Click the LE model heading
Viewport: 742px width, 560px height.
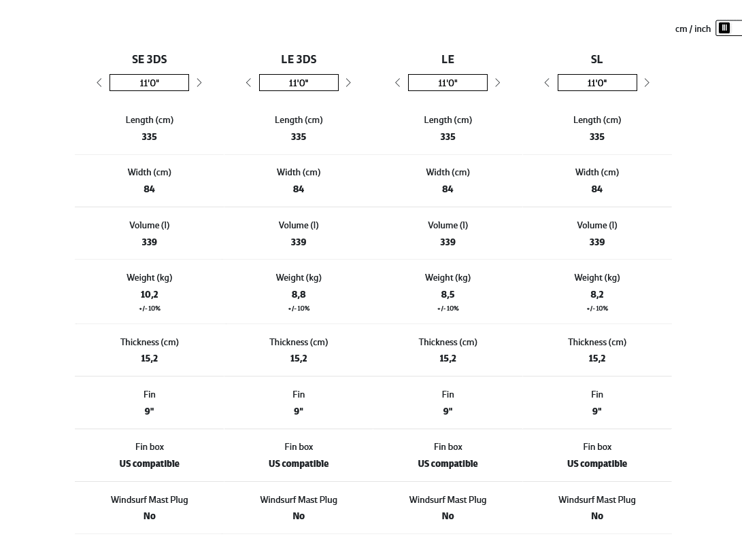[x=448, y=60]
